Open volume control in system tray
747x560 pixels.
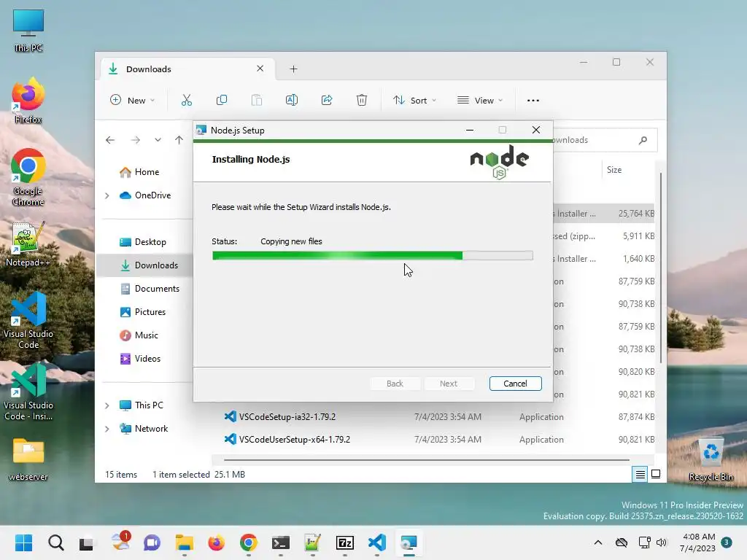coord(661,542)
